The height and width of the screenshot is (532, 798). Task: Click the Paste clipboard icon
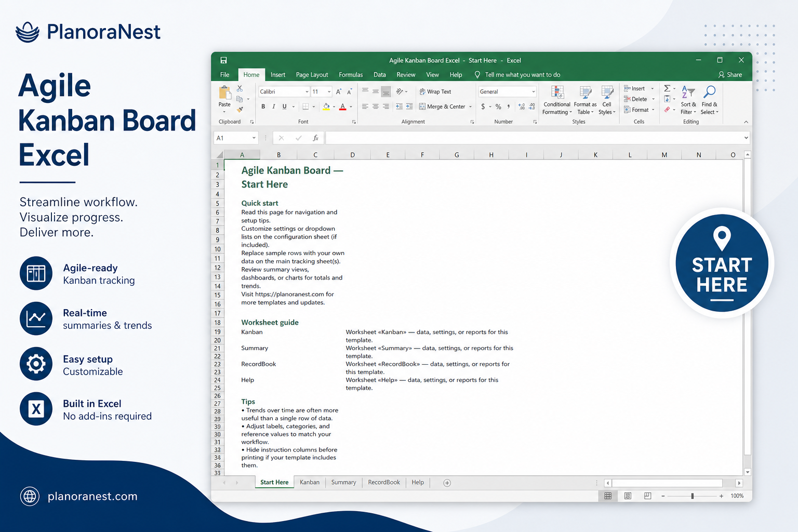pos(225,93)
